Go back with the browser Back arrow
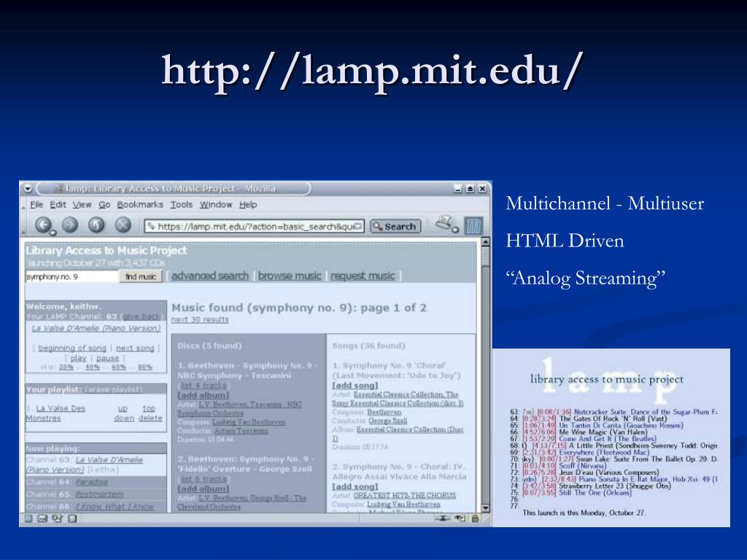Image resolution: width=747 pixels, height=560 pixels. (x=43, y=225)
